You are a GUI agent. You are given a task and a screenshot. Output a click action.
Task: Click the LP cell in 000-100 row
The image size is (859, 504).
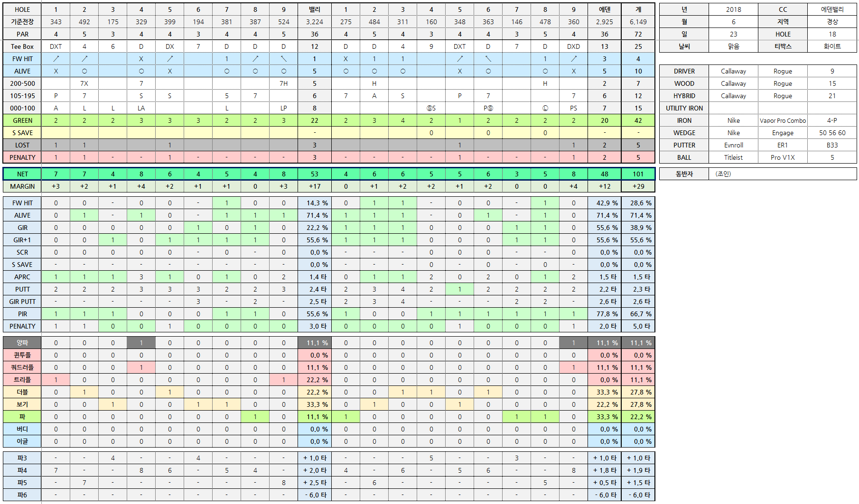click(283, 108)
